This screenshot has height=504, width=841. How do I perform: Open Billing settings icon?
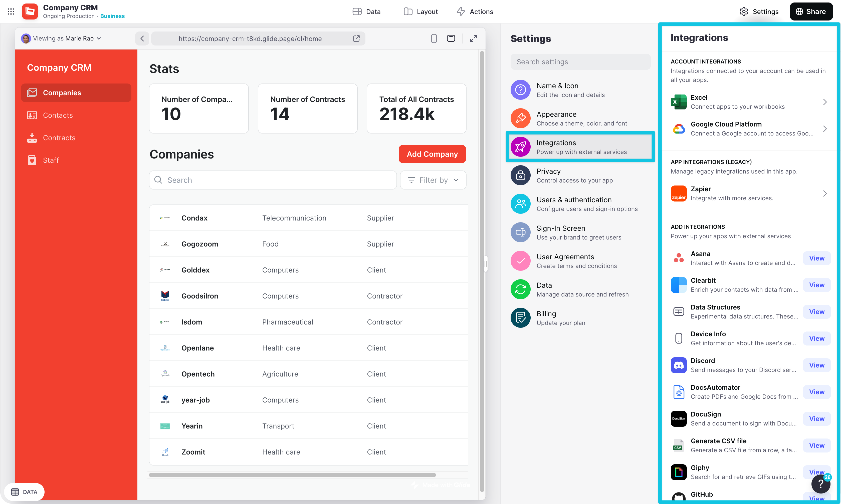pos(520,318)
